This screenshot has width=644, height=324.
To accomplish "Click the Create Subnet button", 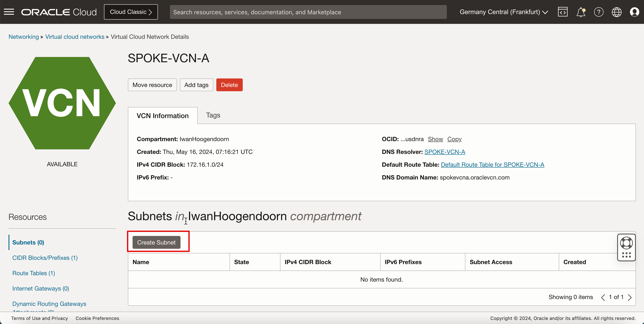I will 156,242.
